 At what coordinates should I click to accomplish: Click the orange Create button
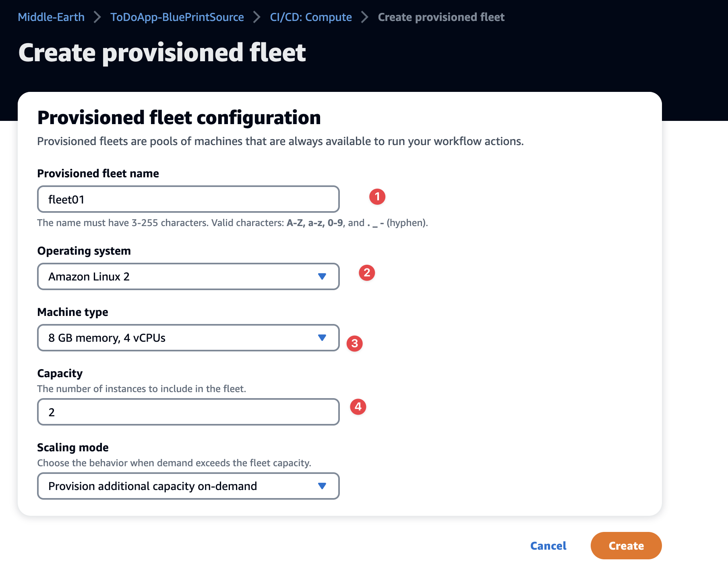tap(626, 546)
